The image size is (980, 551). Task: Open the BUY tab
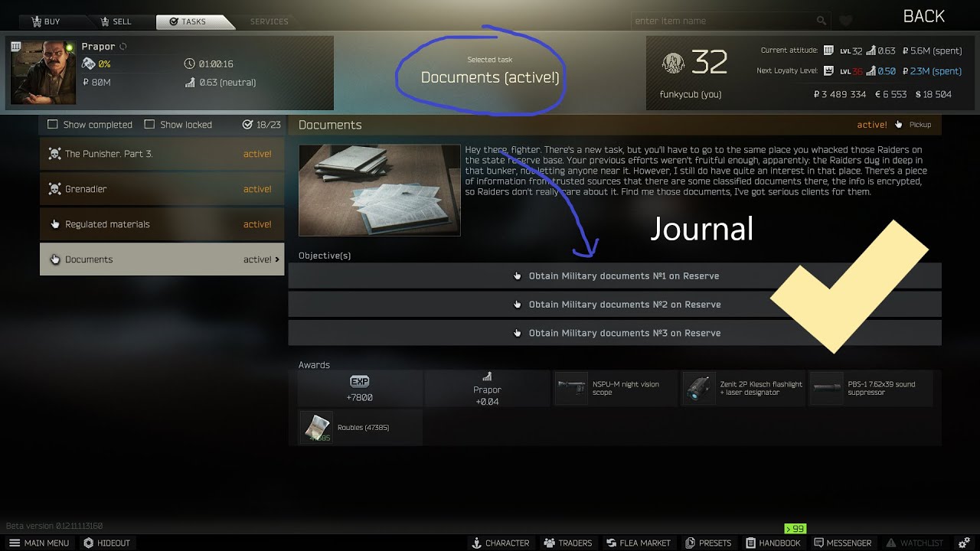tap(44, 21)
